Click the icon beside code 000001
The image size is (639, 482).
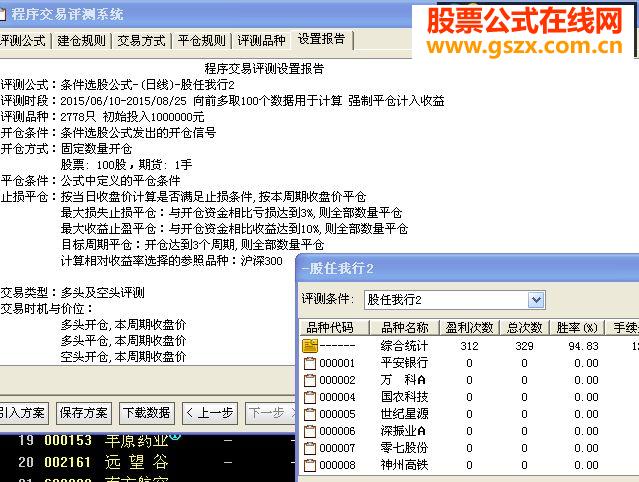pyautogui.click(x=310, y=363)
